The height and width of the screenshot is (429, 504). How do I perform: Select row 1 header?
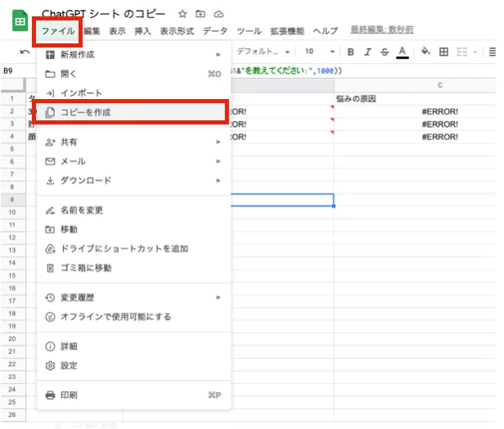coord(13,99)
